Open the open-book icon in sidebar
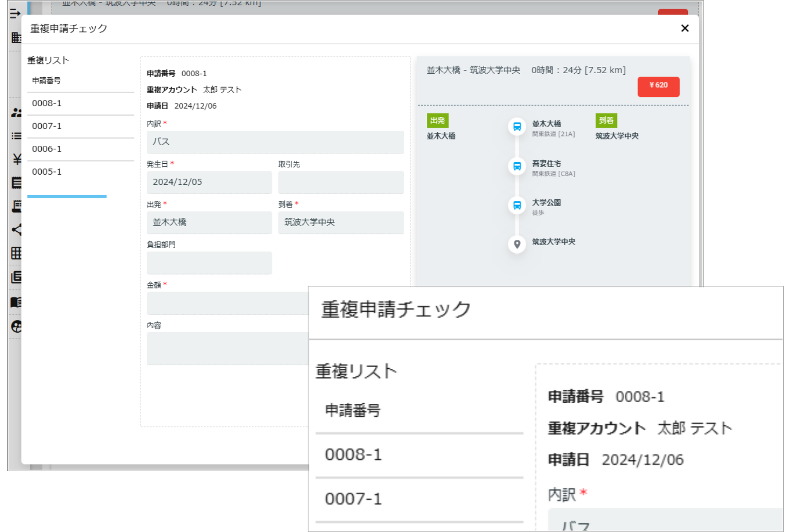The width and height of the screenshot is (791, 532). [16, 302]
